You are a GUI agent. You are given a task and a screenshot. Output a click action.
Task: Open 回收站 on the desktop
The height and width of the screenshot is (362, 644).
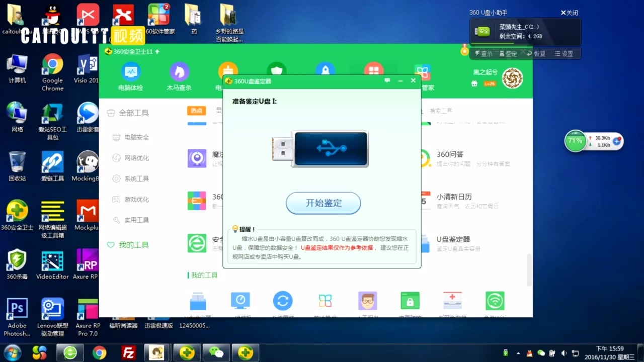click(x=17, y=166)
